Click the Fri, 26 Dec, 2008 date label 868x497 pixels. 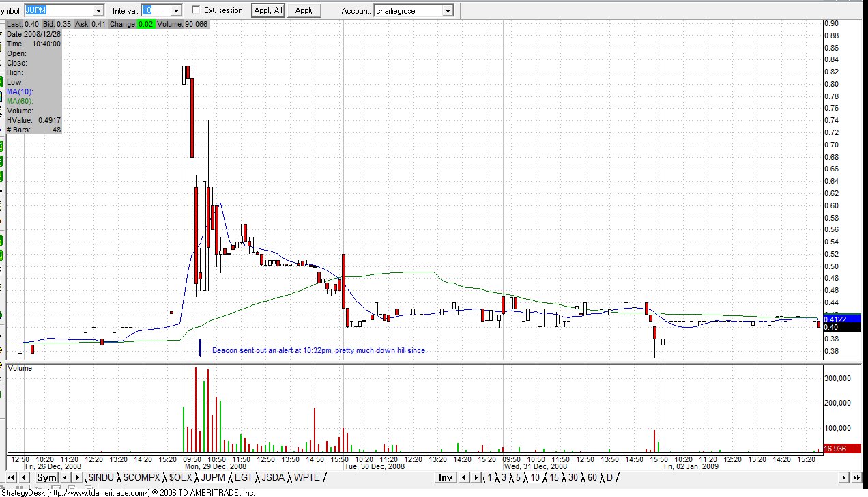click(54, 467)
